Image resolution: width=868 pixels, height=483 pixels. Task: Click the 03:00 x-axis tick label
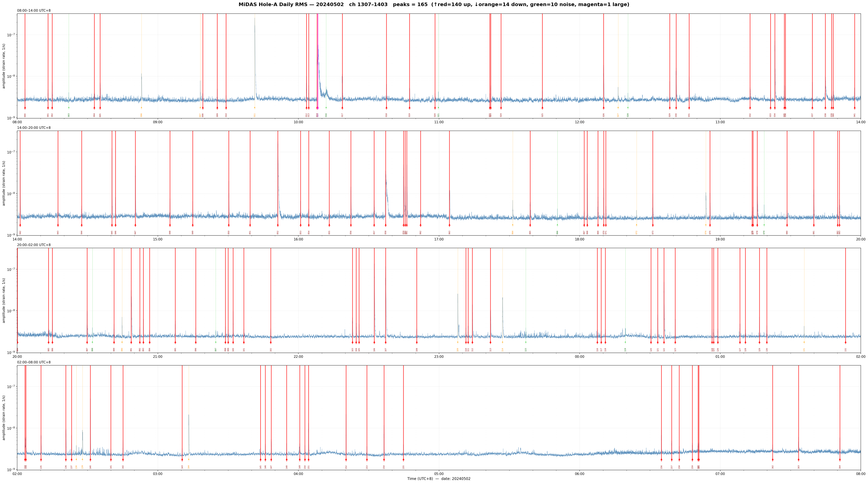[158, 474]
